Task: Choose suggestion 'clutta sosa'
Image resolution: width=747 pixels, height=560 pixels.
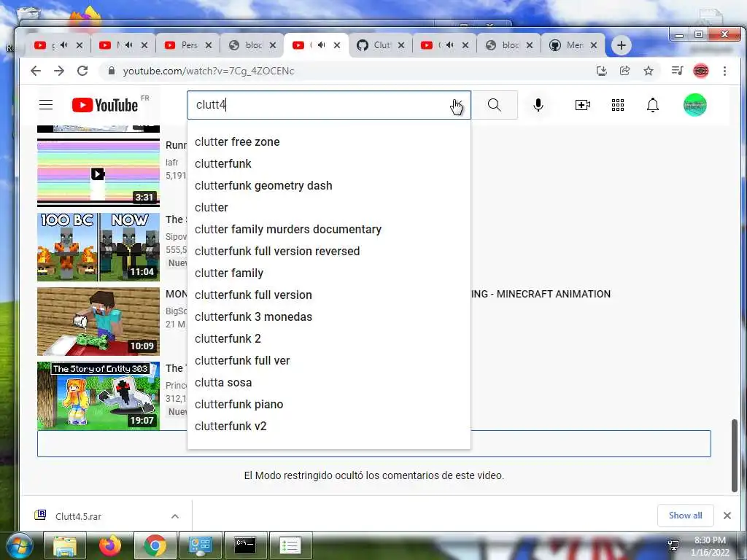Action: point(329,383)
